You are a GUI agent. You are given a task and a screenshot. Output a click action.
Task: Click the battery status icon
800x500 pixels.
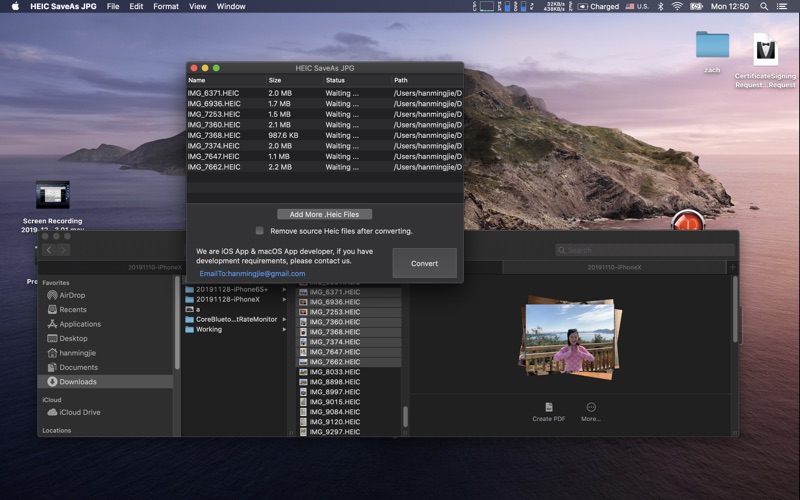[696, 6]
